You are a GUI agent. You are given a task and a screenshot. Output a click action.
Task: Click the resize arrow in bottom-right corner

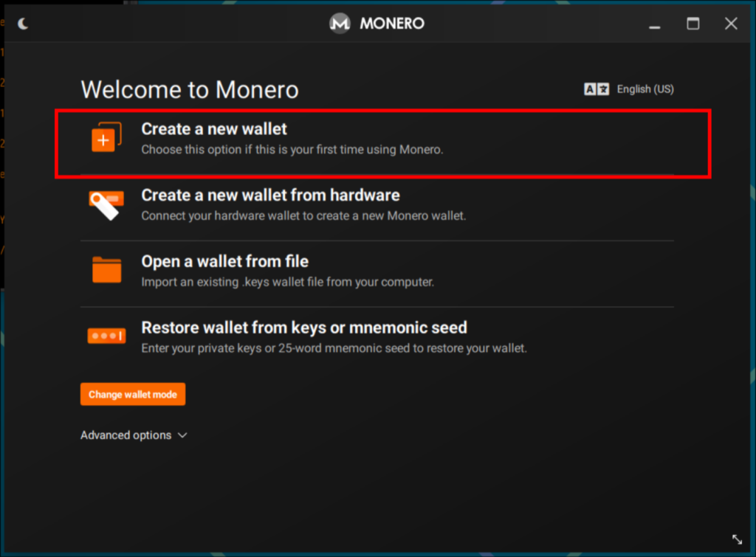[736, 539]
